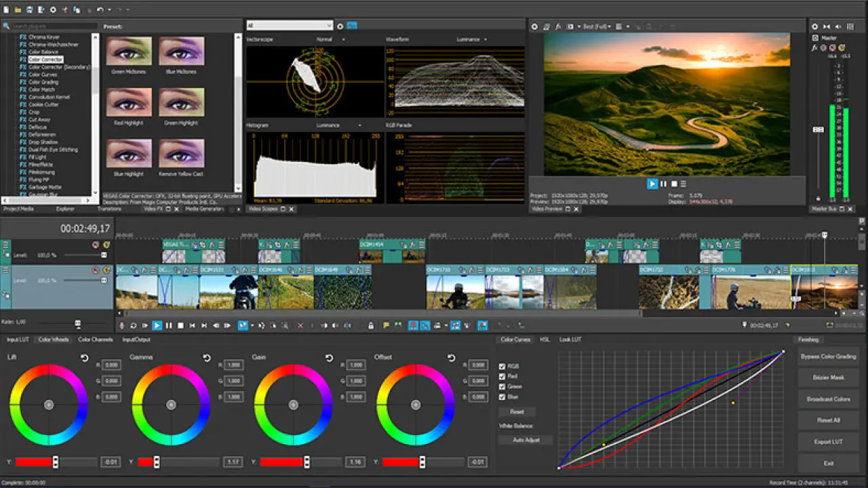Open the HSL tab
This screenshot has width=868, height=488.
(x=545, y=340)
